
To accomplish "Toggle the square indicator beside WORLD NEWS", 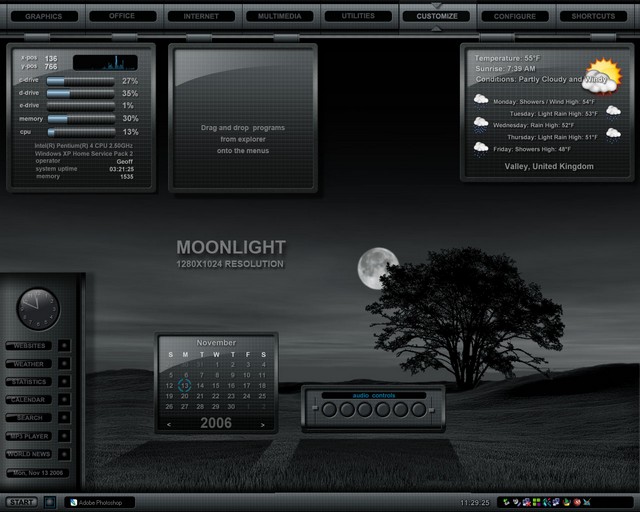I will click(x=64, y=454).
